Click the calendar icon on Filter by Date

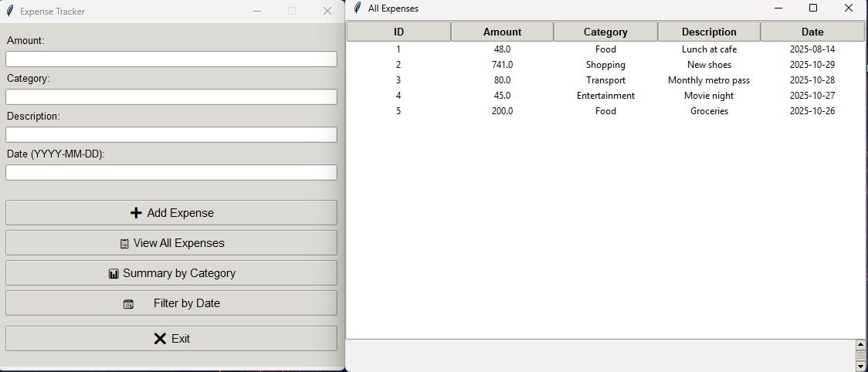click(128, 304)
